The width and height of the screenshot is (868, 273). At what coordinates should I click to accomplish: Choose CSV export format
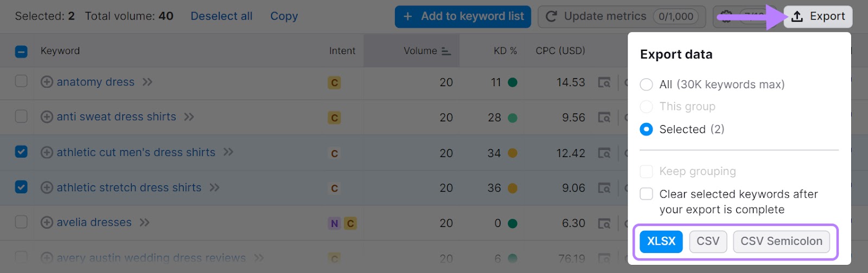point(708,242)
